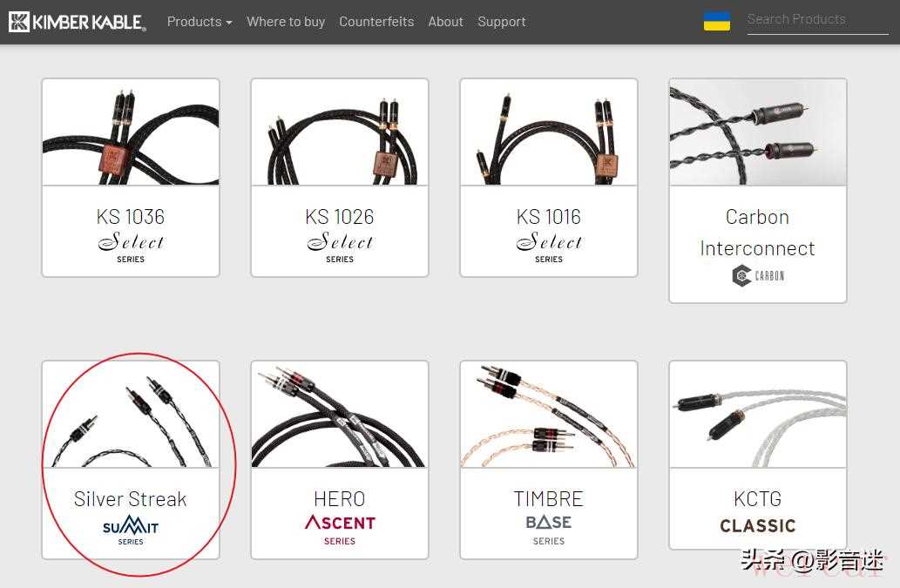Click the KCTG Classic series label

tap(758, 525)
